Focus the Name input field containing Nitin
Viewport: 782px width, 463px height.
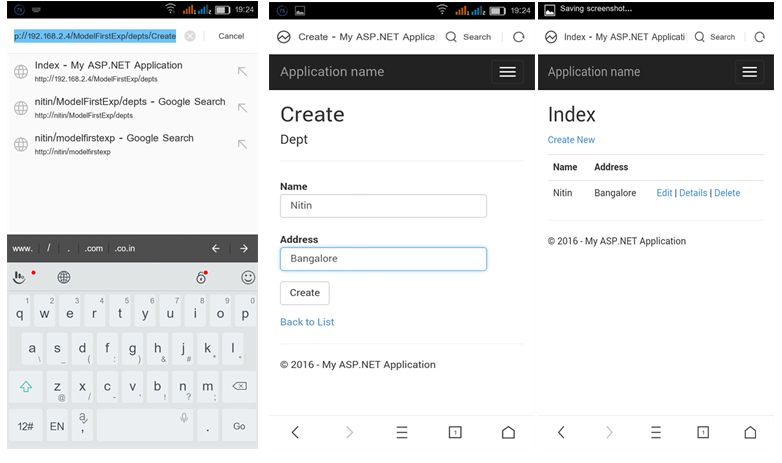tap(383, 206)
